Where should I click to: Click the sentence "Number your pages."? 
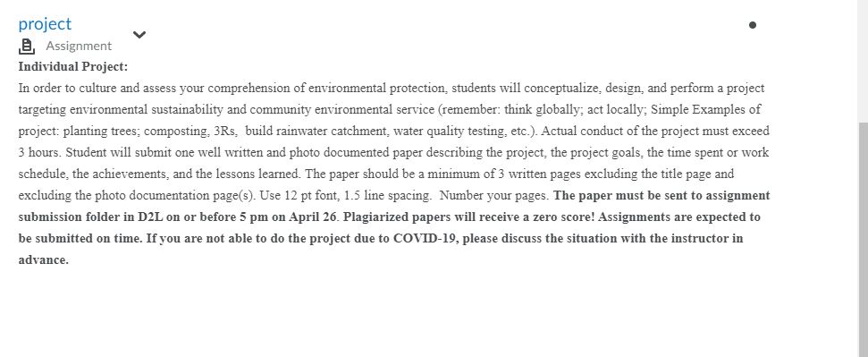coord(494,195)
